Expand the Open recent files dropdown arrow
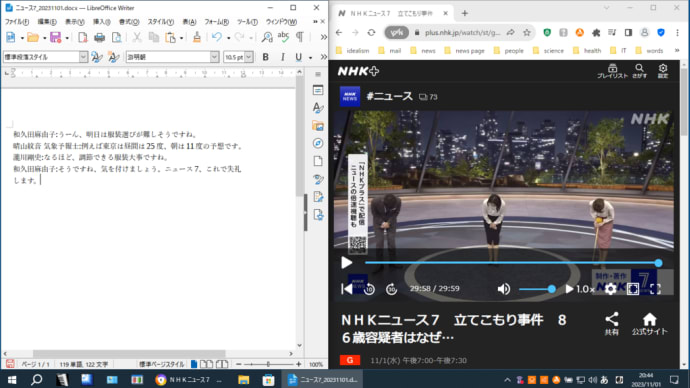This screenshot has height=388, width=690. 44,38
